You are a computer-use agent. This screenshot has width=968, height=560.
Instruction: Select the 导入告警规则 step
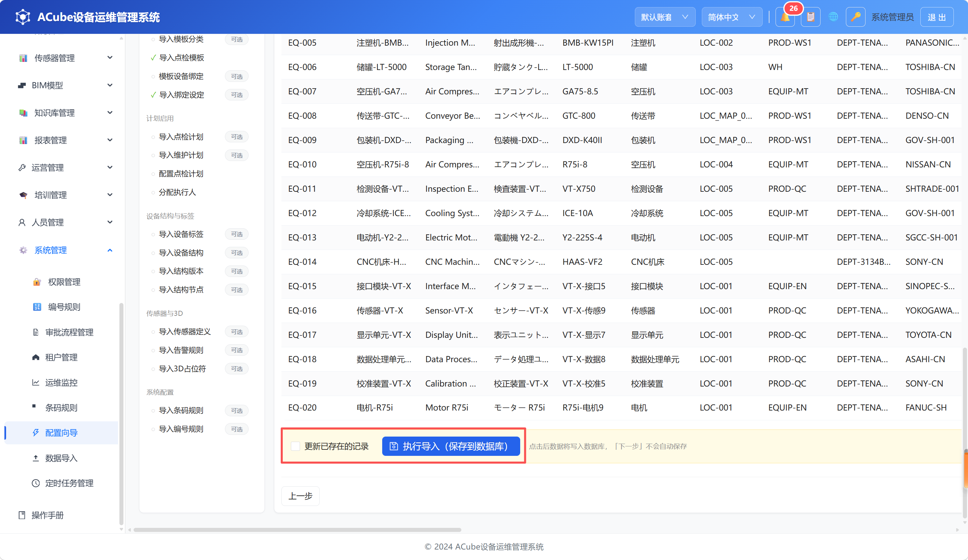(181, 350)
